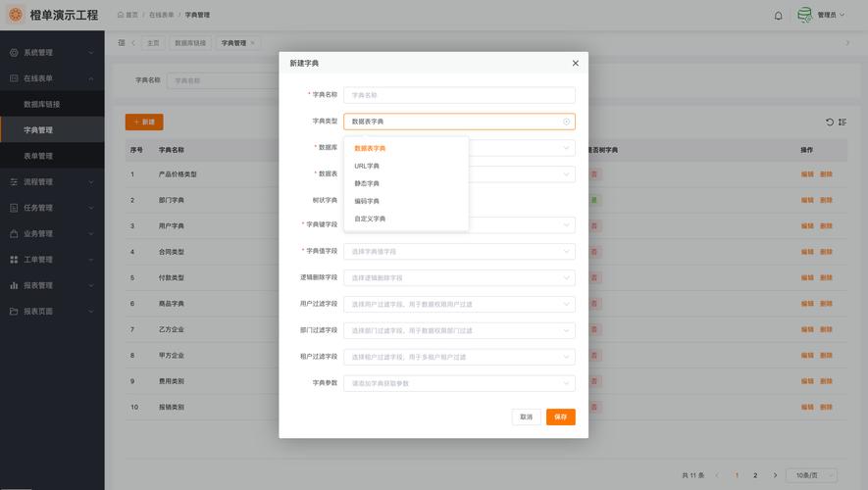Click the tab list menu icon before the tabs
This screenshot has width=868, height=490.
tap(122, 42)
